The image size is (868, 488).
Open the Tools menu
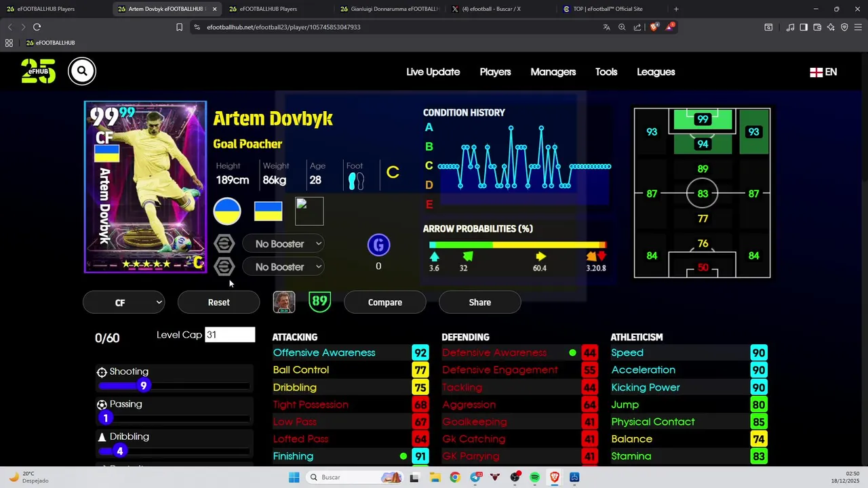(606, 72)
